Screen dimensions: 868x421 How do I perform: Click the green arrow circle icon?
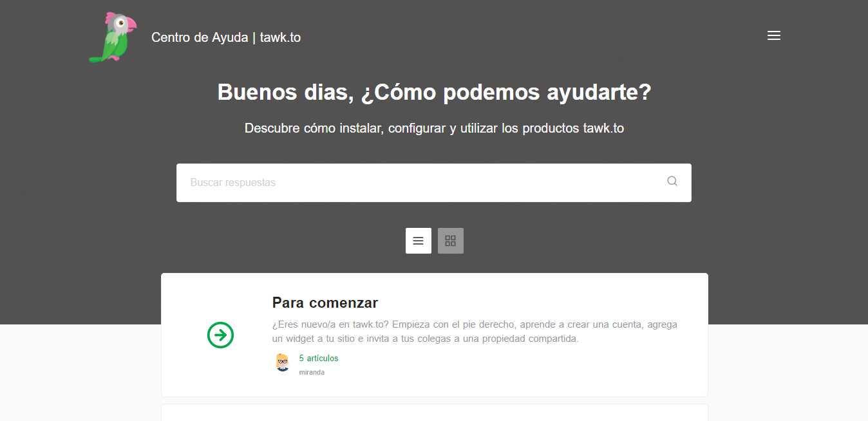[x=220, y=335]
